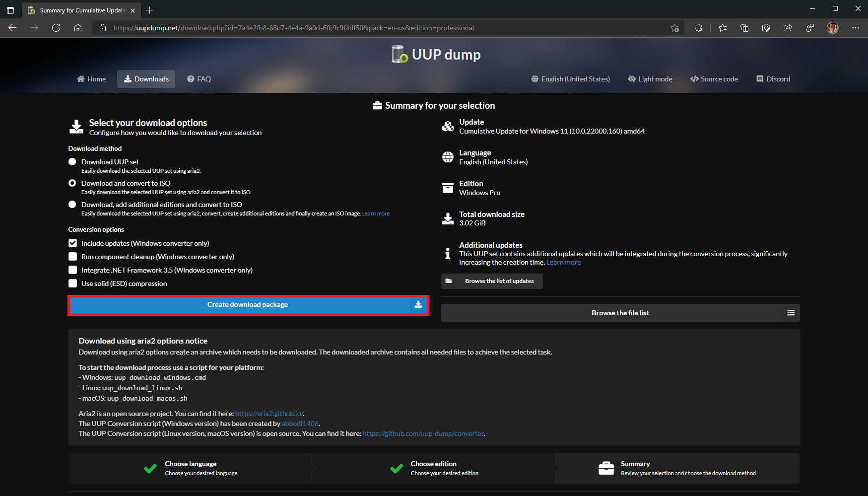Select Download UUP set radio
The image size is (868, 496).
pos(72,162)
